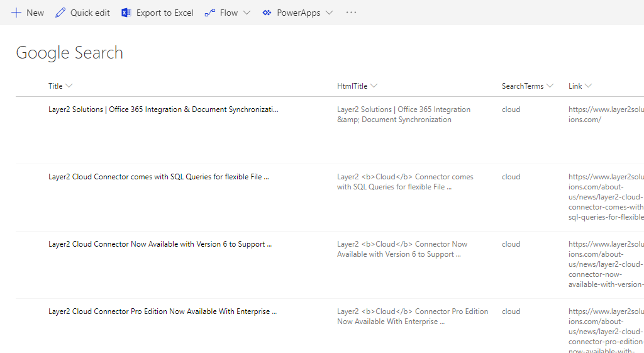Open the more options ellipsis menu
644x353 pixels.
tap(351, 13)
